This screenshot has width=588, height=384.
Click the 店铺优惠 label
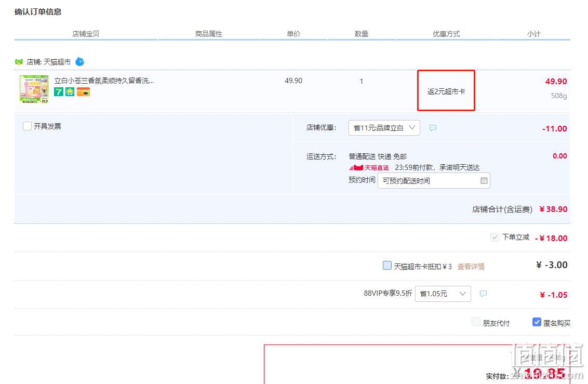pyautogui.click(x=322, y=128)
